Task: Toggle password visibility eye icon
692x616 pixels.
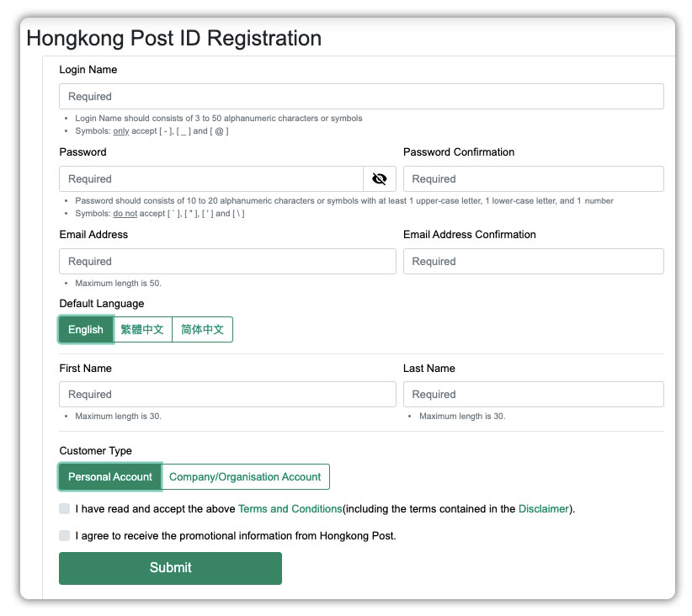Action: point(379,179)
